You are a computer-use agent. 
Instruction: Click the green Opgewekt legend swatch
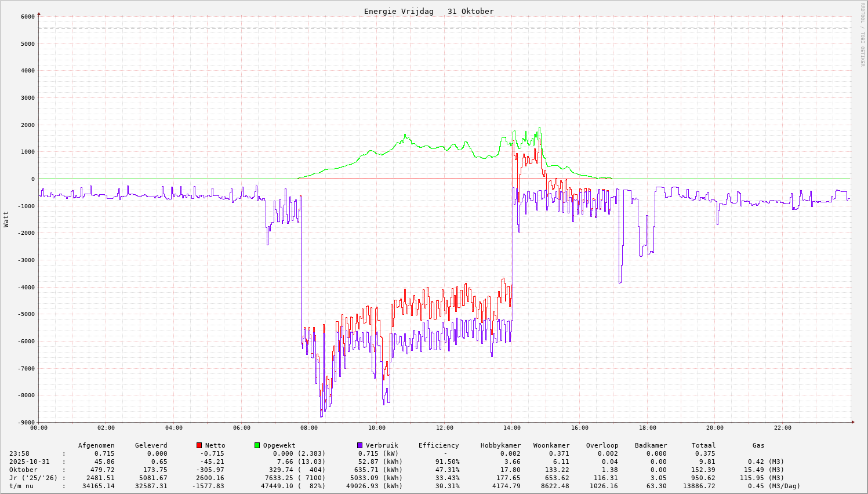tap(257, 445)
